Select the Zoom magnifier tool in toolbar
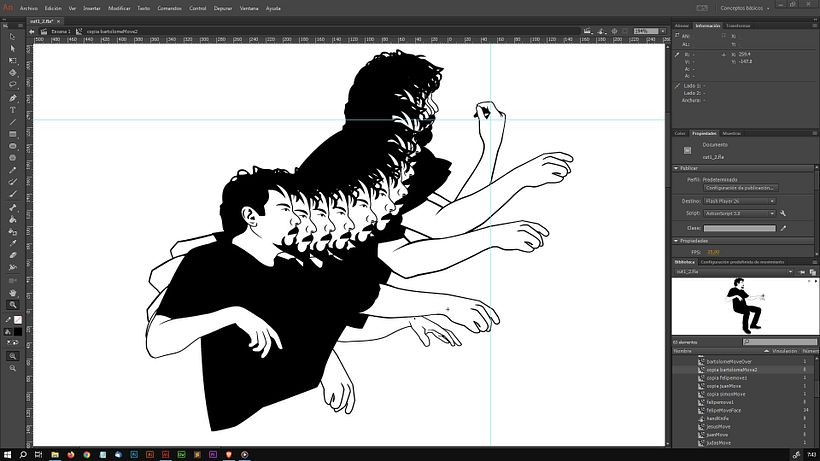 (13, 305)
